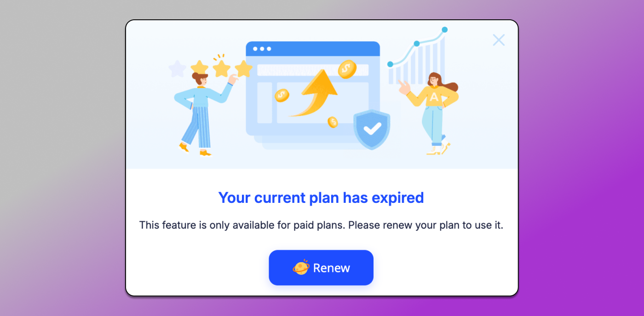This screenshot has width=644, height=316.
Task: Select the middle gold star
Action: 221,69
